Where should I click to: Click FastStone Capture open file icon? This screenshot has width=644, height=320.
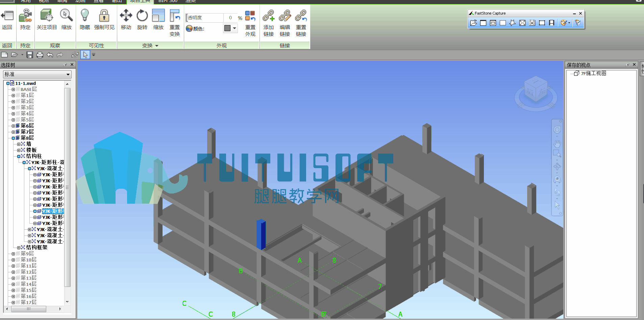(x=473, y=23)
